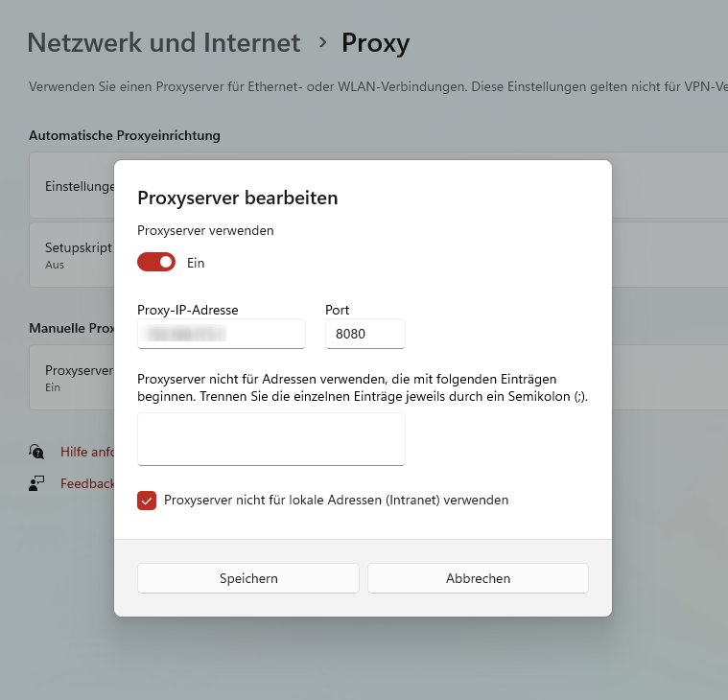The width and height of the screenshot is (728, 700).
Task: Click the breadcrumb chevron before Proxy
Action: point(322,42)
